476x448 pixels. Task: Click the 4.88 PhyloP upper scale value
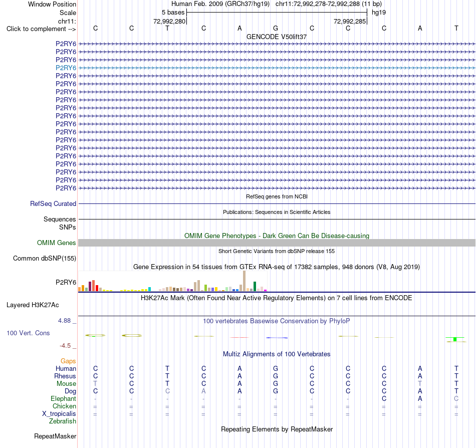click(64, 321)
